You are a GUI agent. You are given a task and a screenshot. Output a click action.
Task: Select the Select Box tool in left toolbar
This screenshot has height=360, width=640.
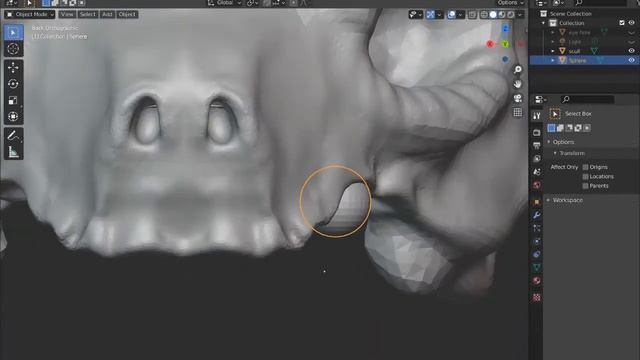point(13,32)
